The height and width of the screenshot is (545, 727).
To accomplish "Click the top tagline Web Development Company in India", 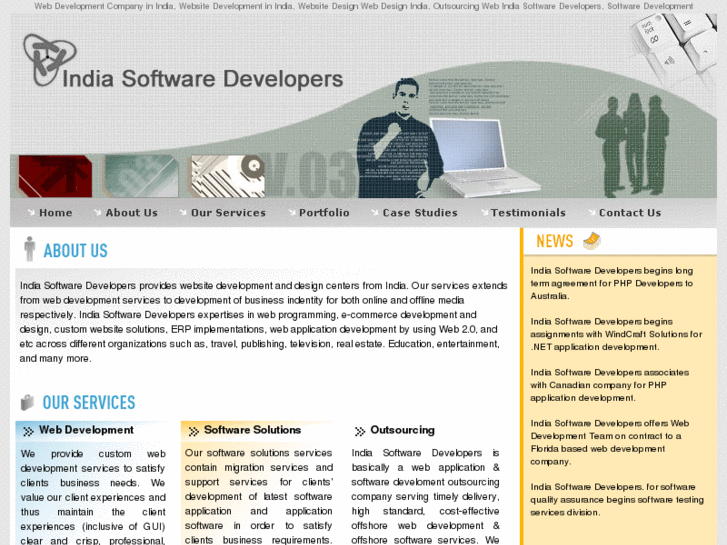I will [364, 6].
